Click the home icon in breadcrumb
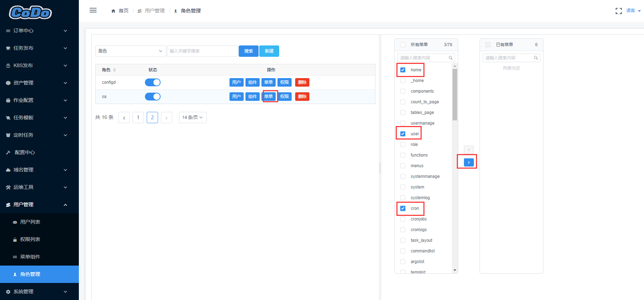 pos(113,11)
